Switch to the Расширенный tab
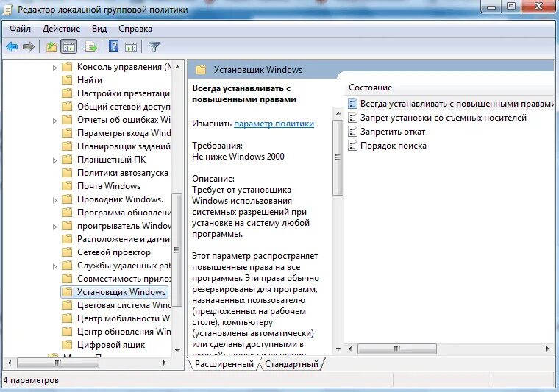The width and height of the screenshot is (559, 392). point(224,364)
